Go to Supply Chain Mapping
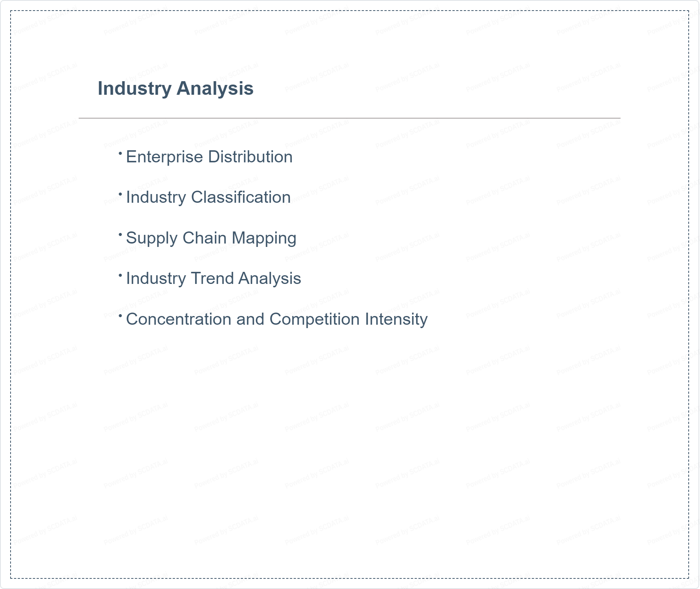The width and height of the screenshot is (700, 589). coord(211,238)
